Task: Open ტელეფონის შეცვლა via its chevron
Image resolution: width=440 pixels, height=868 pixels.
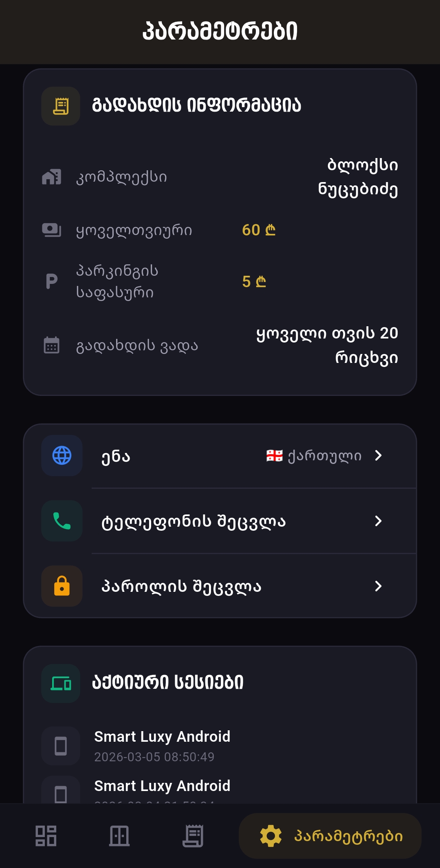Action: 378,521
